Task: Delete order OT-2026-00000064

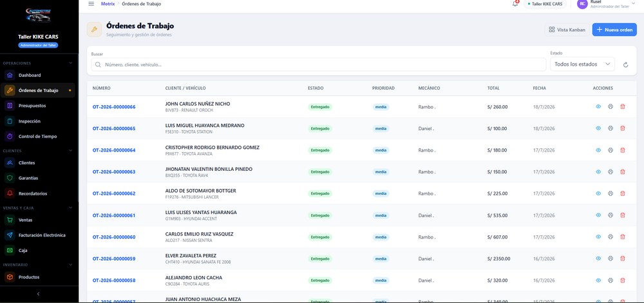Action: [623, 150]
